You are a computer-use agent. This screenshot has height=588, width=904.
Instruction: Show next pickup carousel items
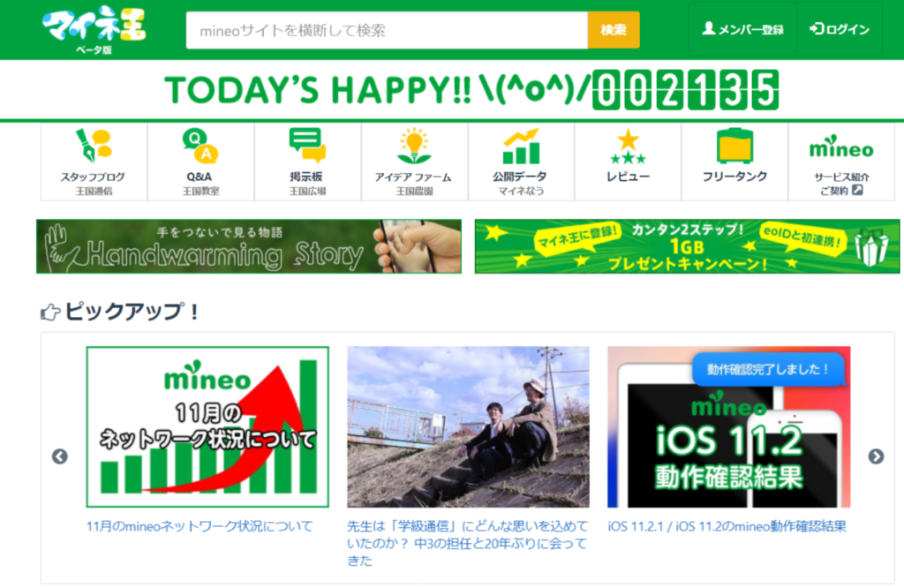click(x=876, y=456)
